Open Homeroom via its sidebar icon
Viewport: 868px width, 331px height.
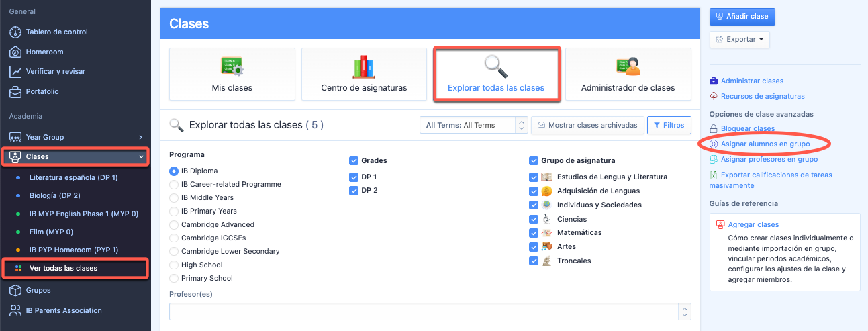(15, 52)
